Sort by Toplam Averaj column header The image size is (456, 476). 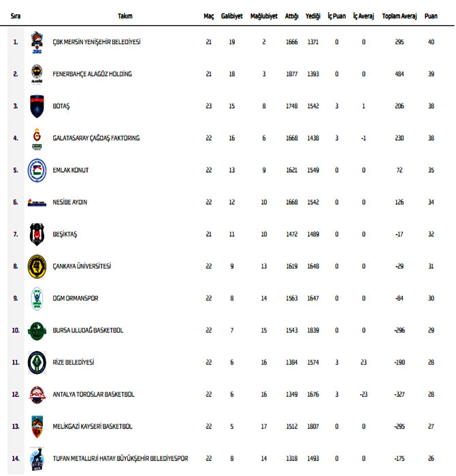(x=399, y=16)
